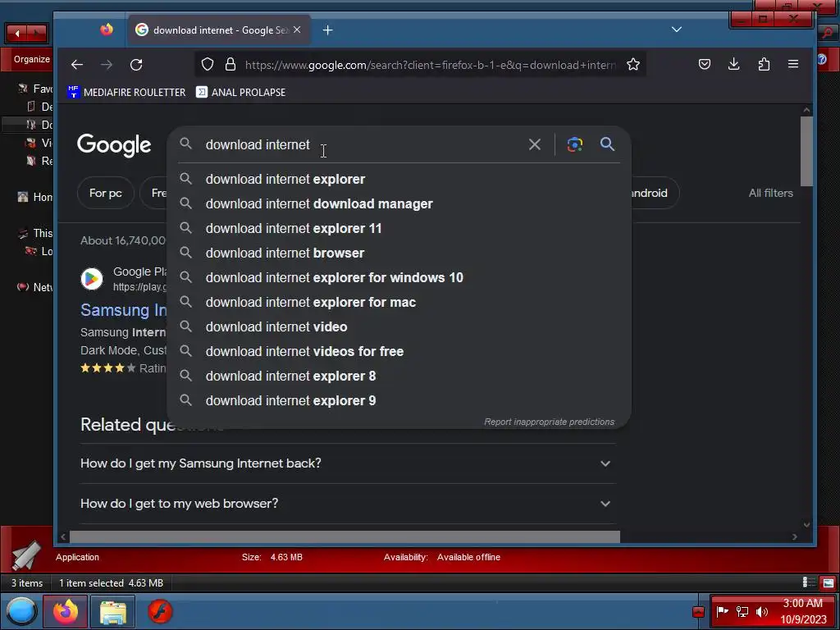Select suggestion 'download internet browser'
This screenshot has width=840, height=630.
pos(399,253)
